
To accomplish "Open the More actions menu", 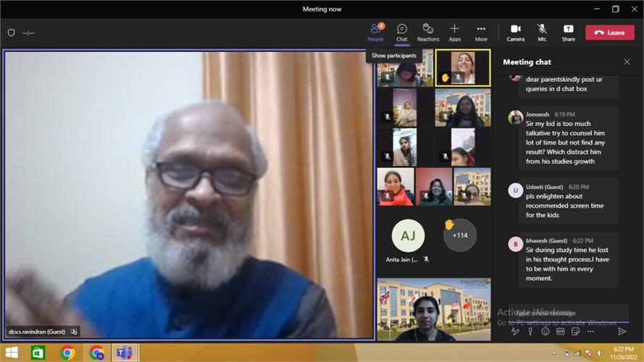I will (x=481, y=32).
